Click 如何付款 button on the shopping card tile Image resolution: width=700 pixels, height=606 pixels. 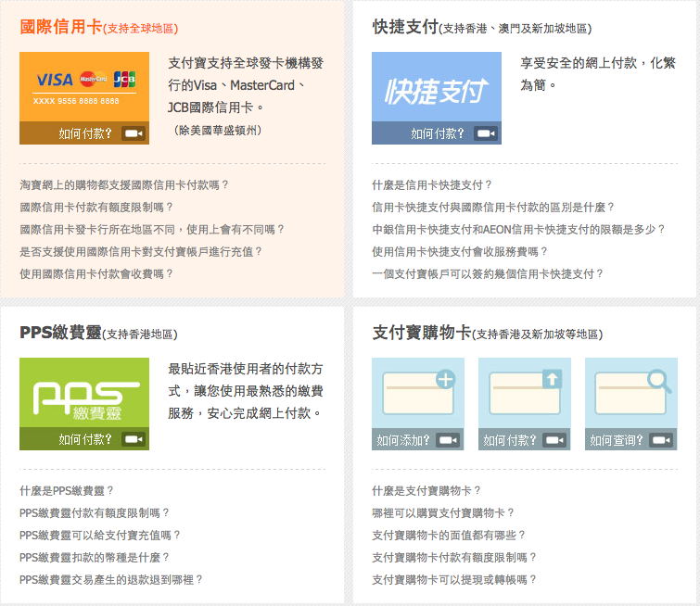525,439
